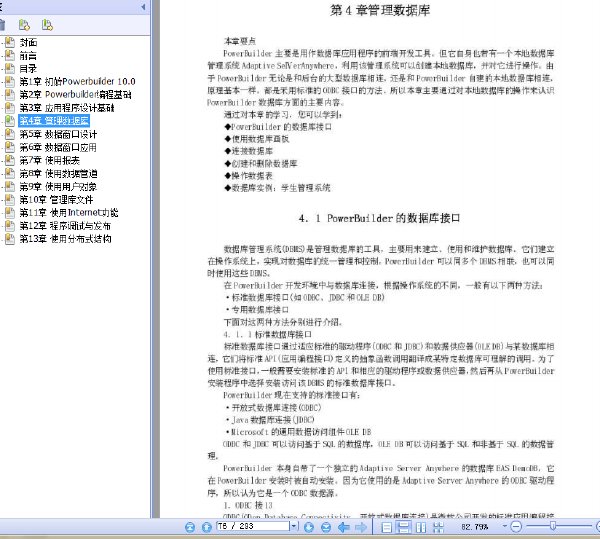Switch to continuous page layout
Viewport: 600px width, 539px height.
[404, 527]
